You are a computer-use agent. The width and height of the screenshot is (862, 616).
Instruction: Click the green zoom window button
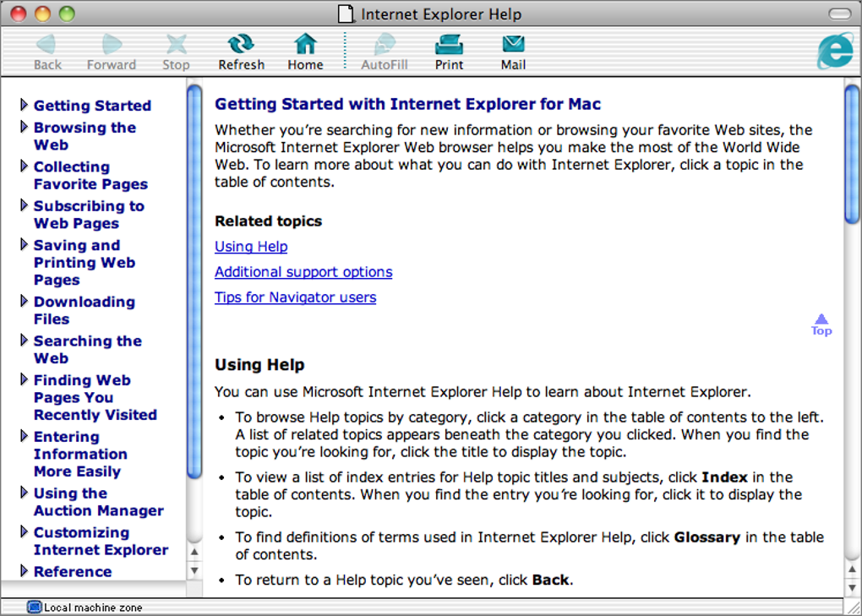[x=67, y=14]
